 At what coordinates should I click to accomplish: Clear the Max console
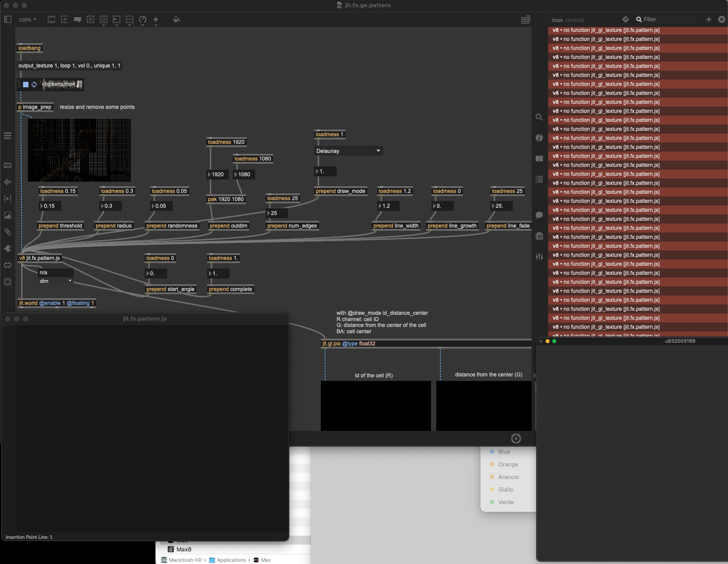[x=721, y=19]
